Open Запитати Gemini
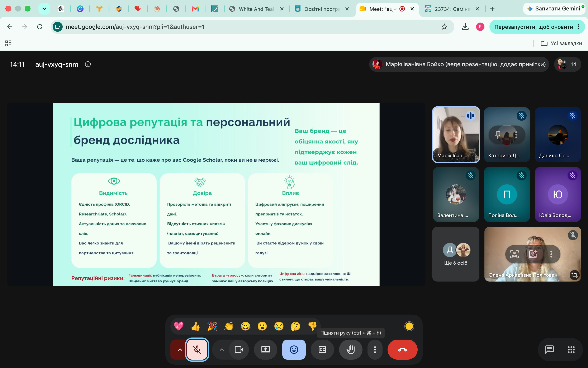The image size is (588, 368). pyautogui.click(x=554, y=9)
